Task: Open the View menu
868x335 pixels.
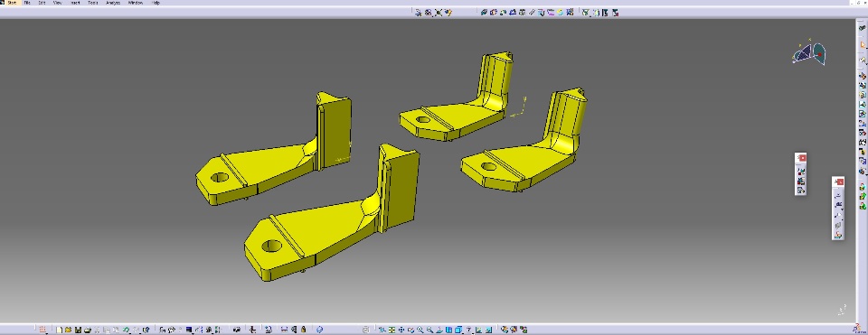Action: click(58, 3)
